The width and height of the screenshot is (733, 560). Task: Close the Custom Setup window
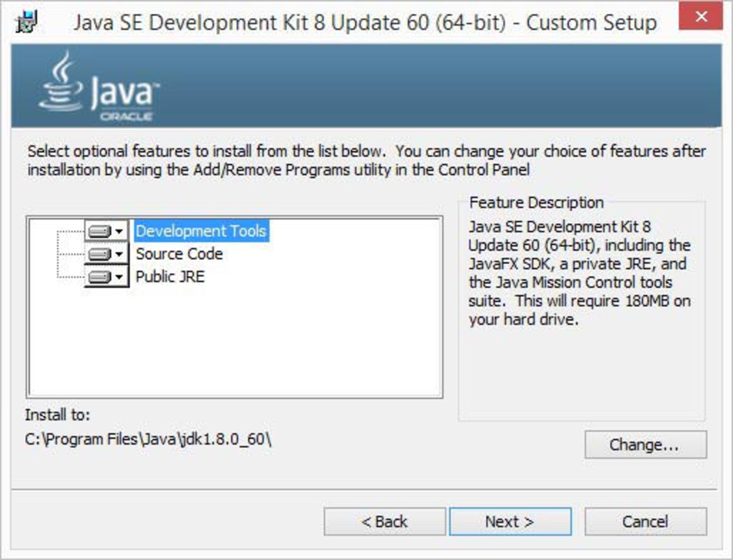point(701,16)
